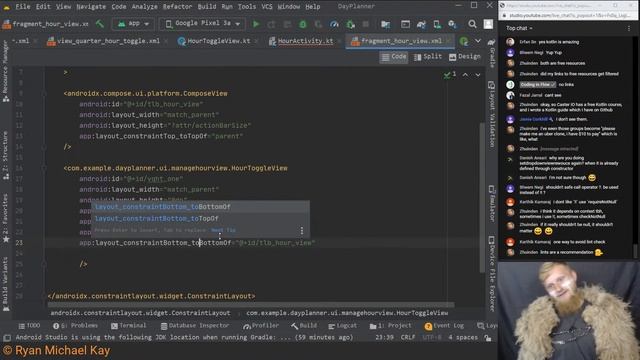Click the Apply Code Changes icon

coord(287,24)
